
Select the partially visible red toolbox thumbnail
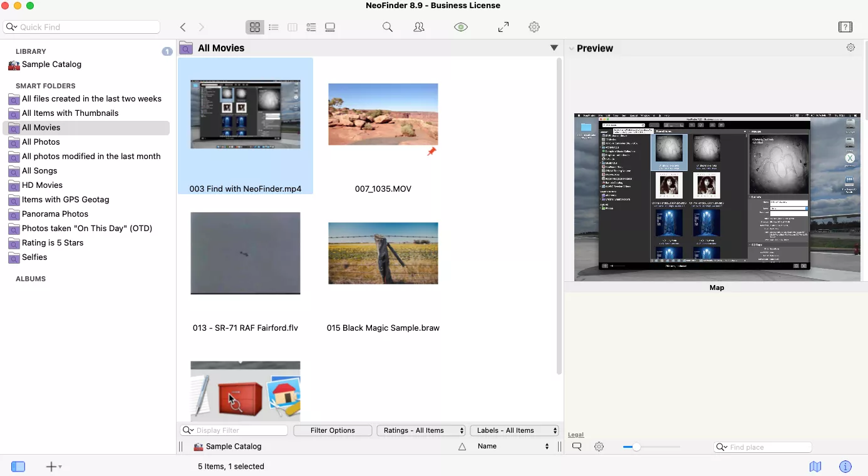(x=245, y=391)
